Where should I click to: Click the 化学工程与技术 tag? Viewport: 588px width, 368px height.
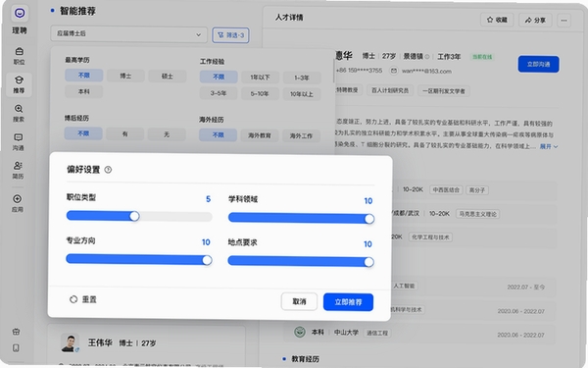[x=430, y=237]
